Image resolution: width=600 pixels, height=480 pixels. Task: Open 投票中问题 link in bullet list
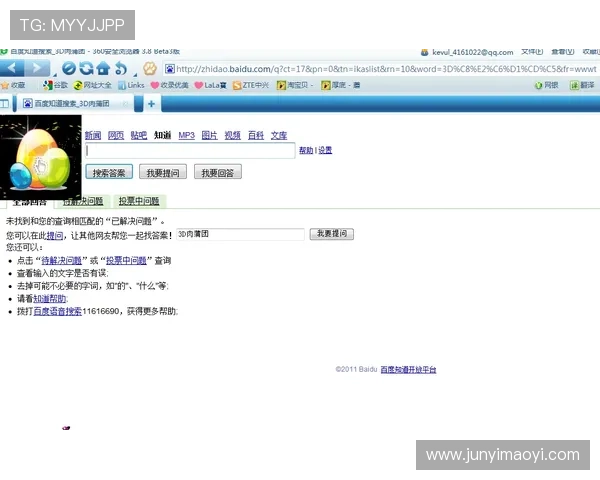click(x=126, y=261)
